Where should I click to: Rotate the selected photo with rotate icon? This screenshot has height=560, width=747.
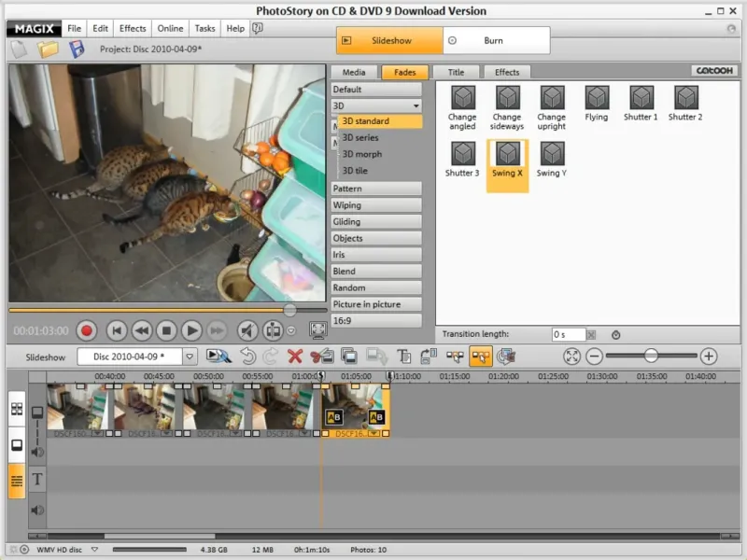pos(429,357)
